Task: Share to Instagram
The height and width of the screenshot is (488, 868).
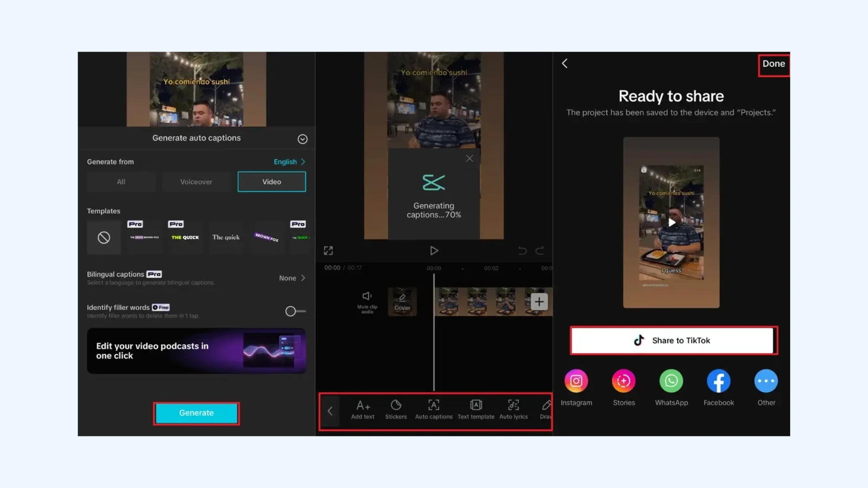Action: (x=576, y=388)
